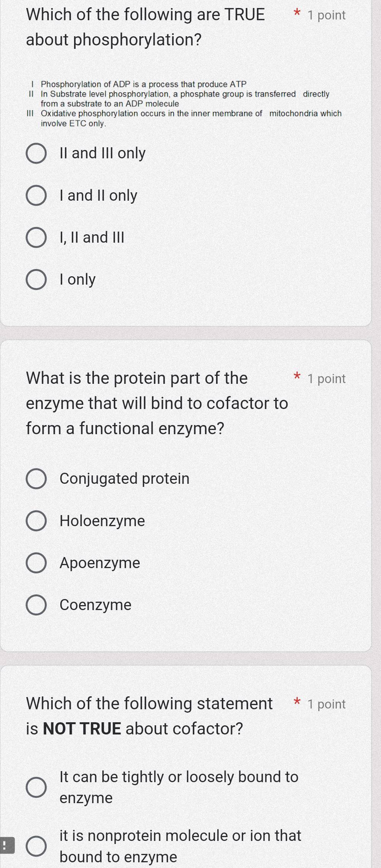Choose "I and II only" answer

(36, 196)
